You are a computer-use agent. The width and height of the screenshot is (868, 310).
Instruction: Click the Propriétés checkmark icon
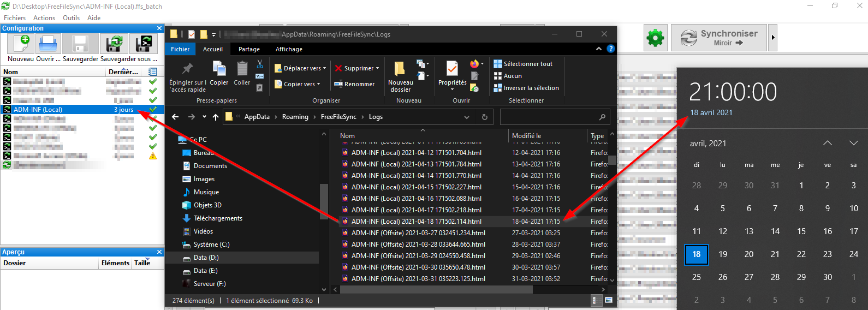coord(452,69)
